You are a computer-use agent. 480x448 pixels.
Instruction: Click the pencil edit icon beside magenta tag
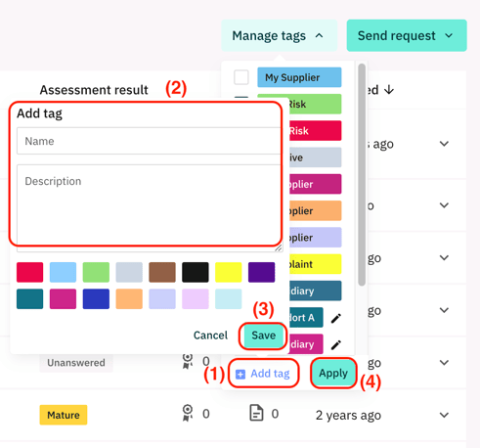[x=336, y=344]
